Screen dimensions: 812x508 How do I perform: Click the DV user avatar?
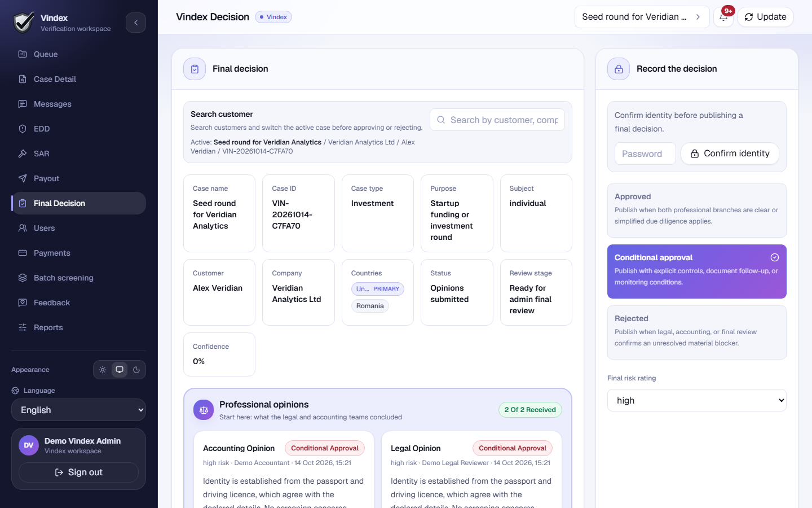29,445
